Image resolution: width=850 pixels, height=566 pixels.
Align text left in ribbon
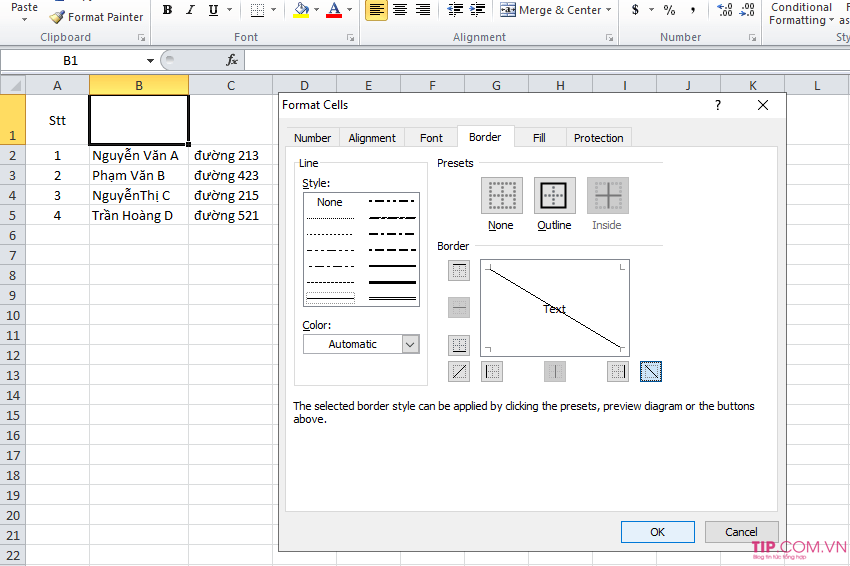(376, 10)
